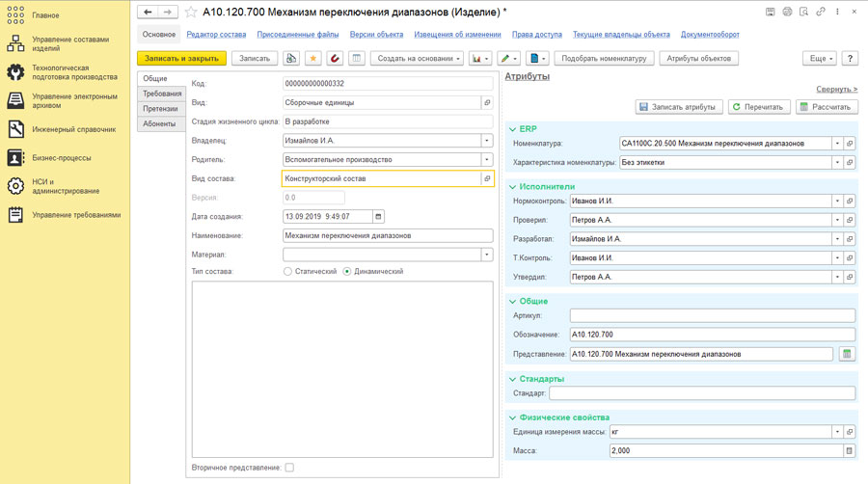Image resolution: width=868 pixels, height=484 pixels.
Task: Click the Записать и закрыть button
Action: (x=181, y=59)
